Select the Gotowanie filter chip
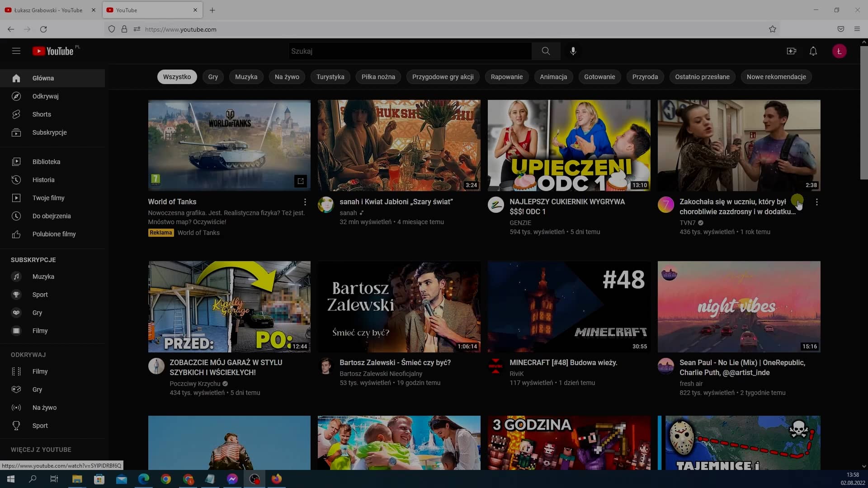868x488 pixels. (x=599, y=77)
